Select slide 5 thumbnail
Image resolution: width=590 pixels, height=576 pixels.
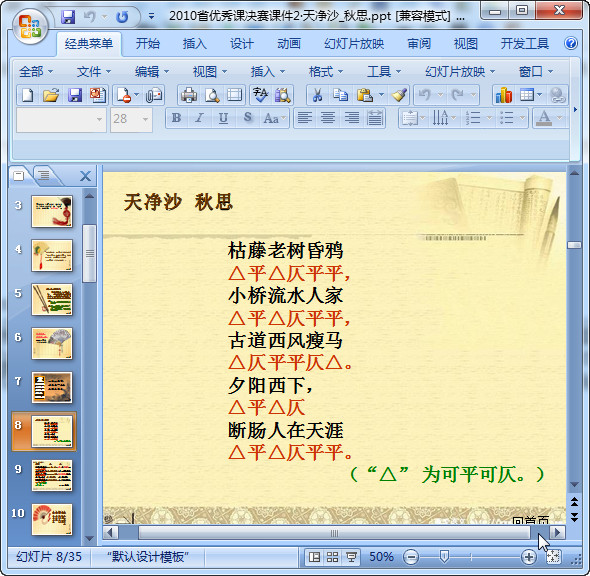pyautogui.click(x=52, y=300)
